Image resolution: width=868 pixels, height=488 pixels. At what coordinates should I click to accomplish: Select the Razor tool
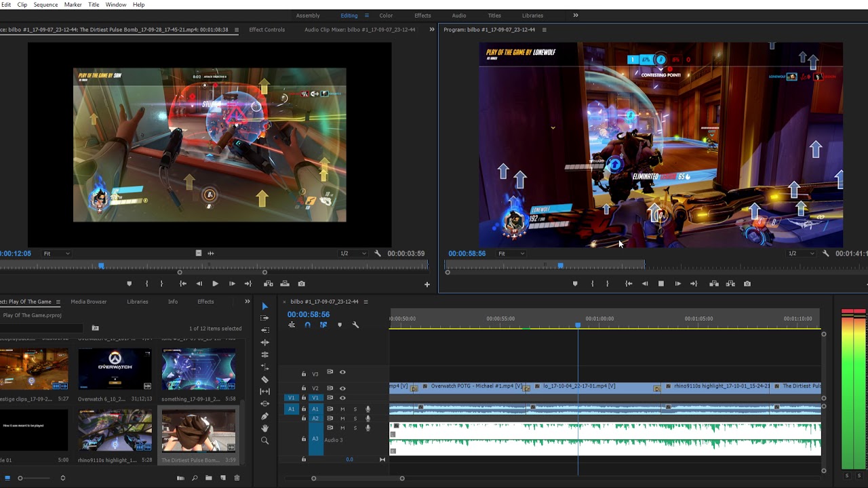pos(264,379)
